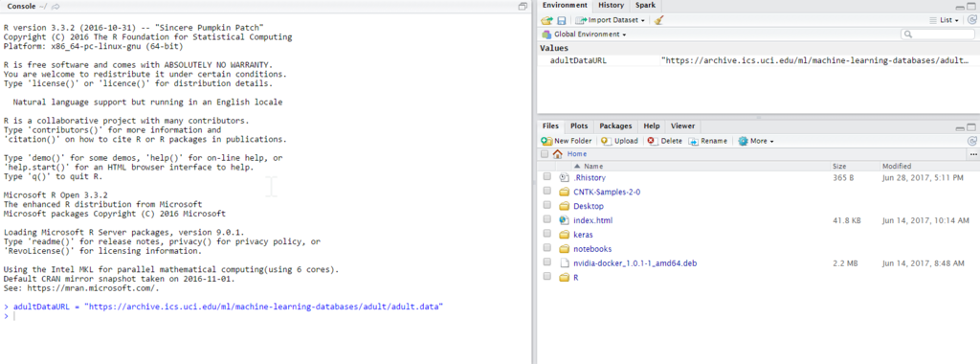Check the box for CNTK-Samples-2-0
This screenshot has height=364, width=980.
(546, 192)
